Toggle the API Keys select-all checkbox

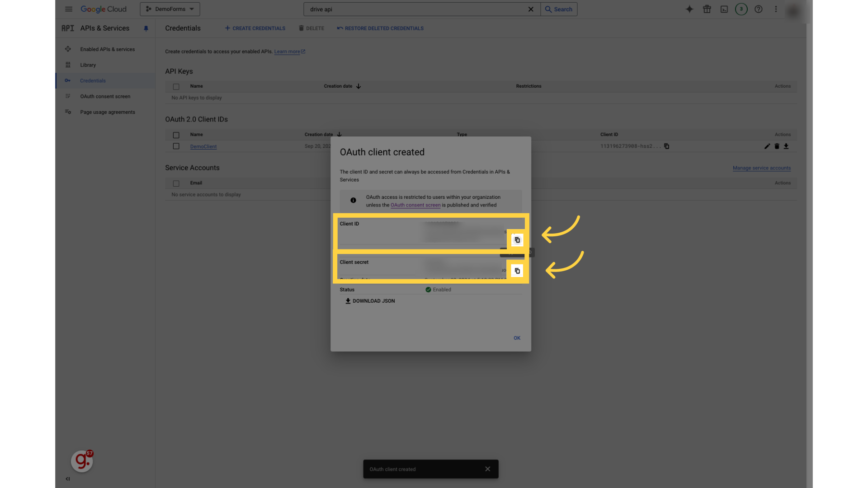(x=176, y=87)
